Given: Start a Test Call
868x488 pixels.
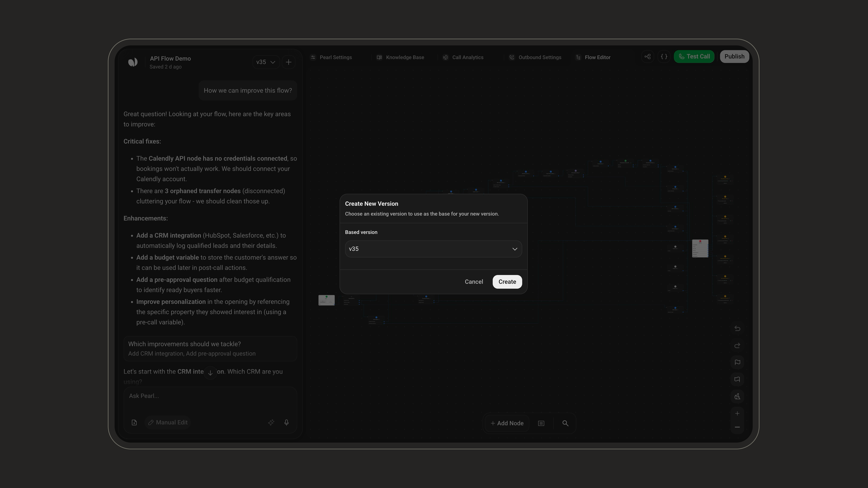Looking at the screenshot, I should [694, 57].
